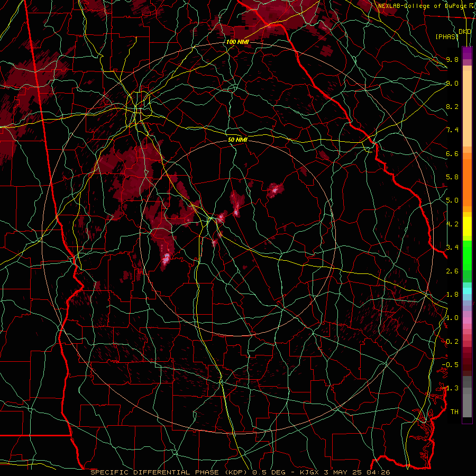This screenshot has height=476, width=476.
Task: Select the 4.2 value on the color scale
Action: click(452, 224)
